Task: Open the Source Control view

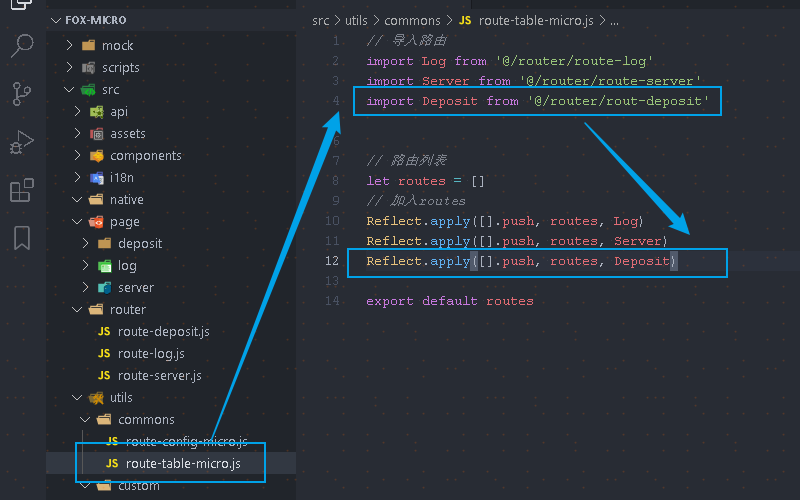Action: (x=22, y=94)
